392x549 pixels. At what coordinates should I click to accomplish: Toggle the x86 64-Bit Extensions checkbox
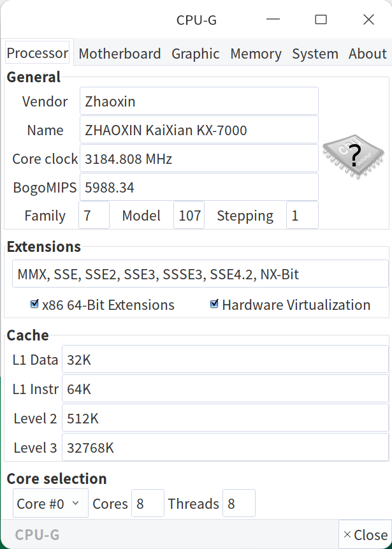(35, 305)
